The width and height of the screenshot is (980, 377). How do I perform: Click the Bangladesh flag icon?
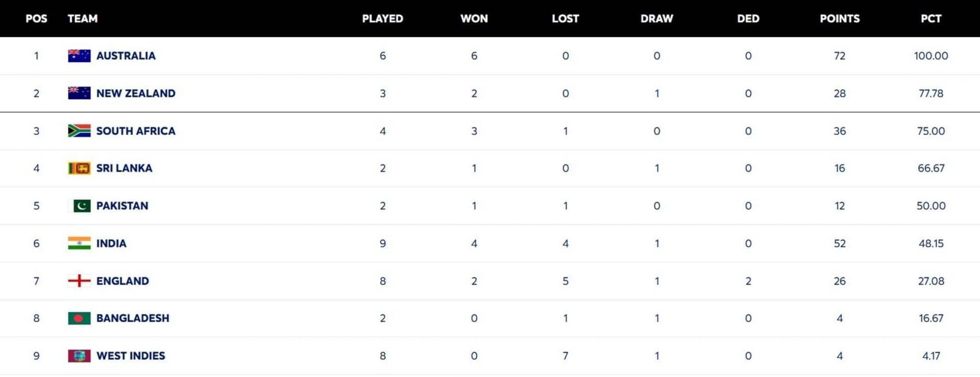(79, 318)
